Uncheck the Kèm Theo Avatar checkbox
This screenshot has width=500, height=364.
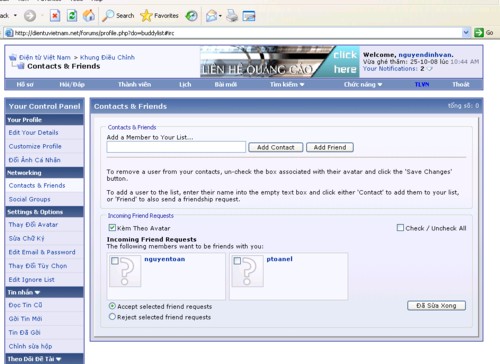pos(112,228)
